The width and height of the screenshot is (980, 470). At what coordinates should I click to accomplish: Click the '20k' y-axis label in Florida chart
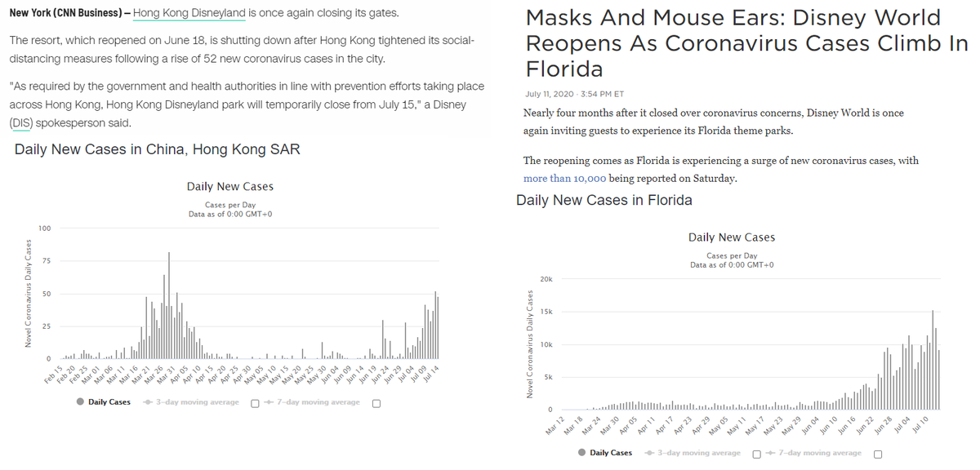tap(546, 279)
